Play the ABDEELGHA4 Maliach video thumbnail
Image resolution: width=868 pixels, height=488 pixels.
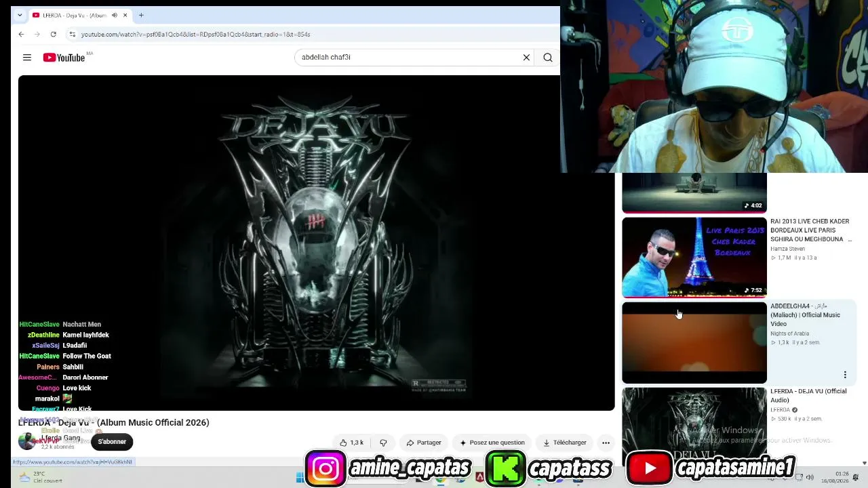(694, 343)
